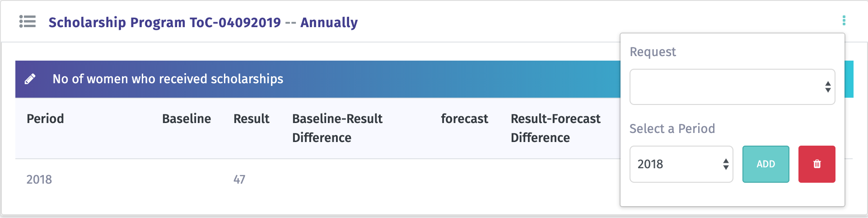Click the Result-Forecast Difference column header

(555, 128)
